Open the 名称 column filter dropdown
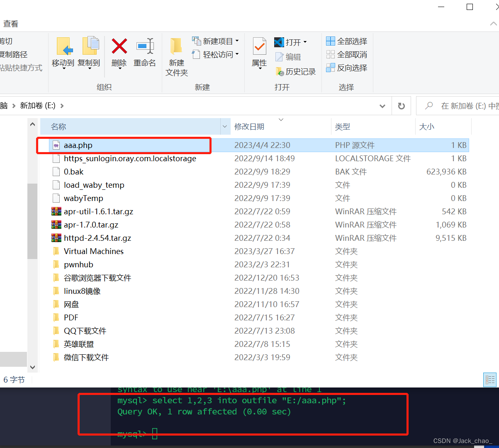The height and width of the screenshot is (448, 499). click(224, 126)
